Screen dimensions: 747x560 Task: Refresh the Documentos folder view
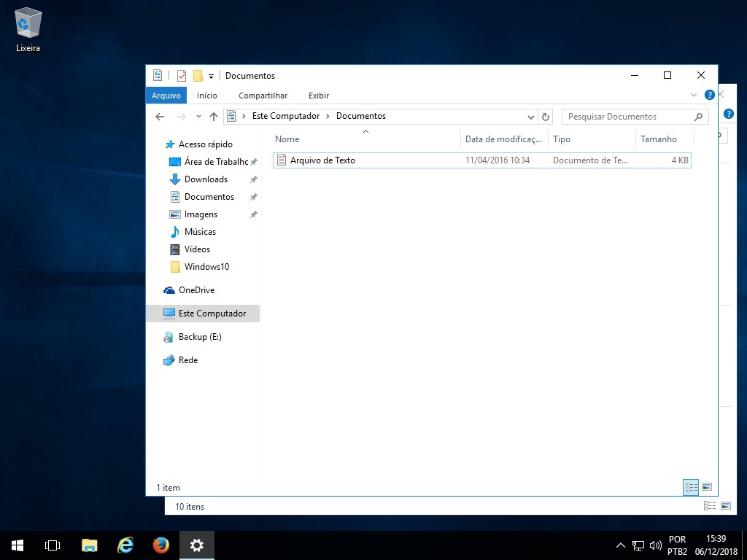point(546,117)
